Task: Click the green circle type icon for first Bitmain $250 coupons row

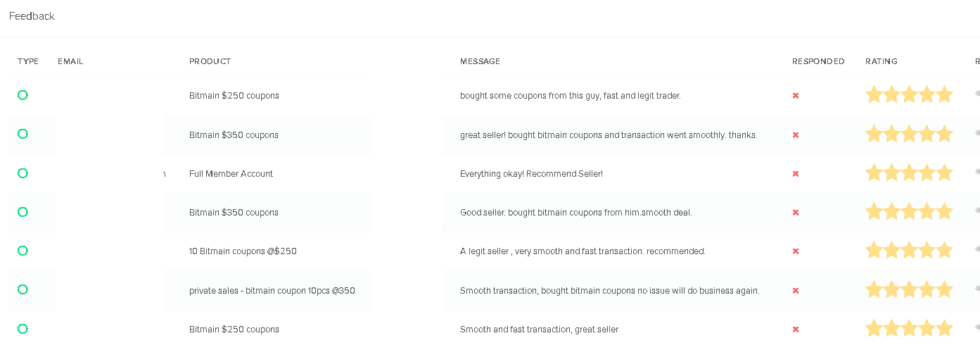Action: pos(23,95)
